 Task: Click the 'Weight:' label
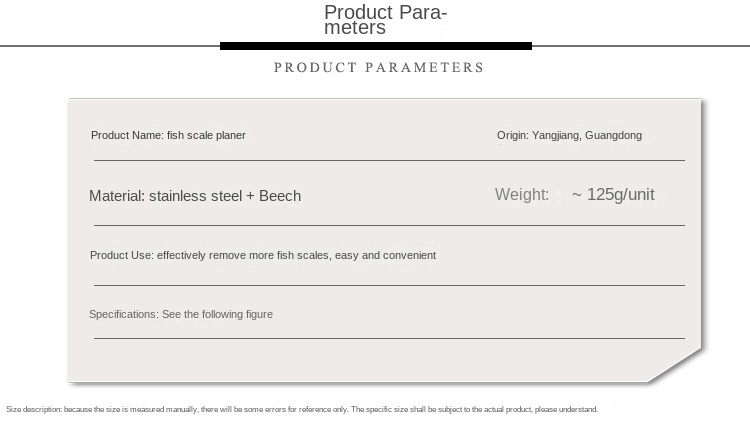click(x=522, y=195)
